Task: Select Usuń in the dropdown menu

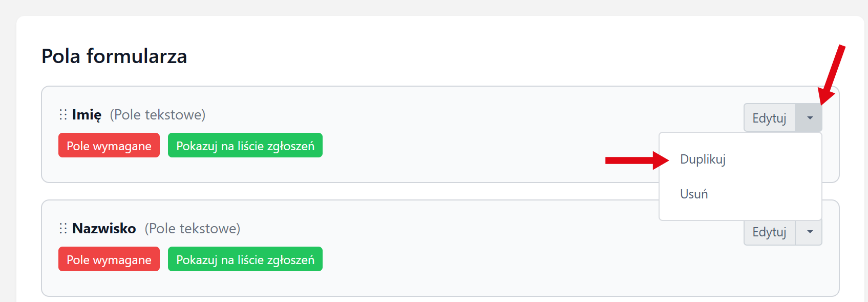Action: [694, 194]
